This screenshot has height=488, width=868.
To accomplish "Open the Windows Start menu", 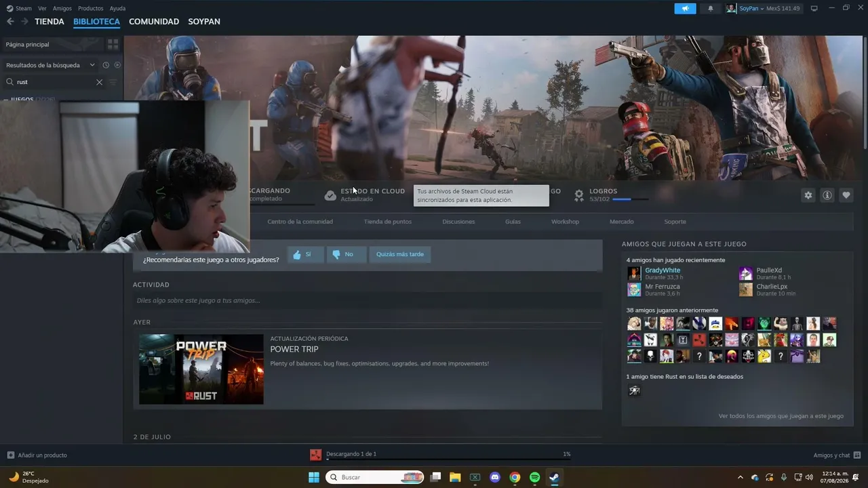I will 314,477.
